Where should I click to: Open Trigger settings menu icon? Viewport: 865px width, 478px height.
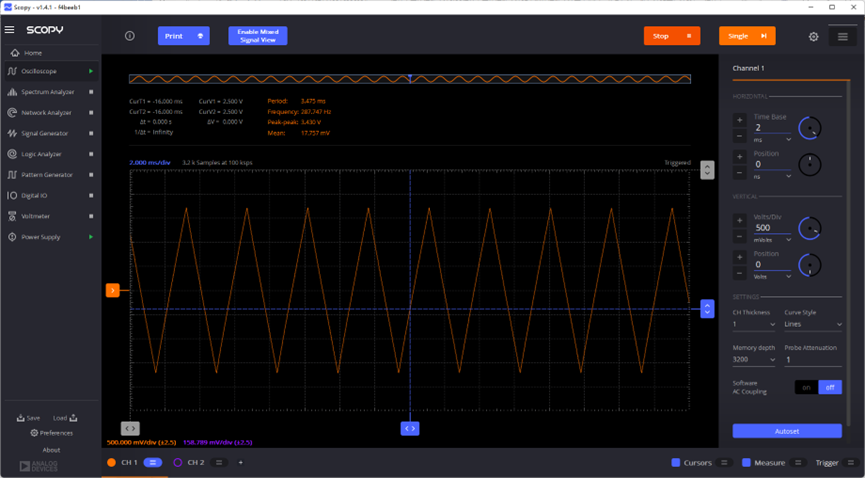click(851, 463)
